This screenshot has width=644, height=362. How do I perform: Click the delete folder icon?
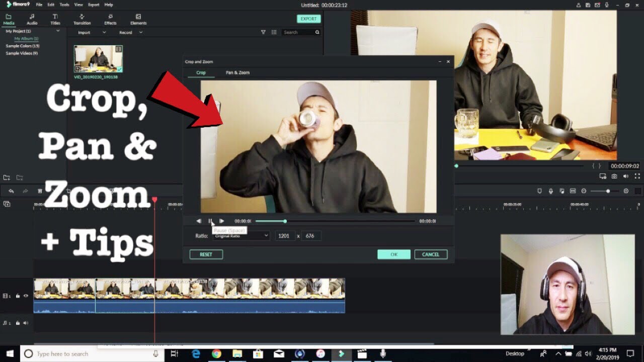[x=19, y=177]
